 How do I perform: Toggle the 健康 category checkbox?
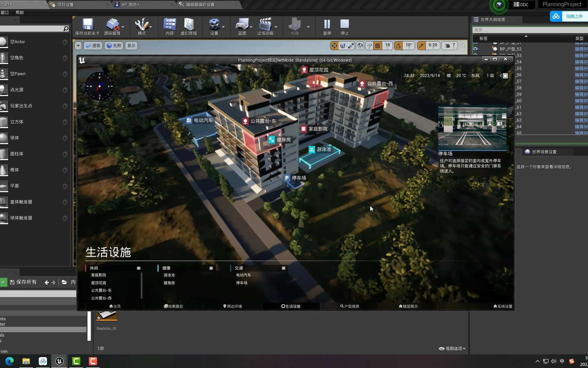tap(211, 268)
